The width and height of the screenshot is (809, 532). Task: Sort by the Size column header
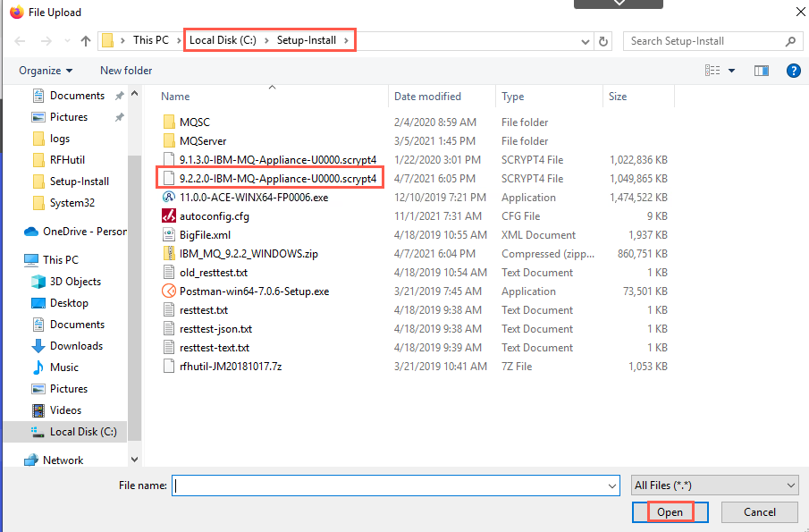coord(617,97)
